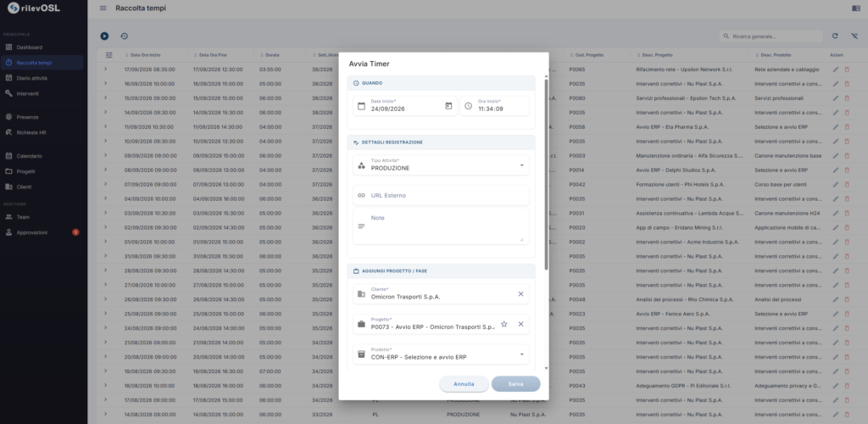
Task: Edit the P0065 Upsilon Network row
Action: click(836, 70)
